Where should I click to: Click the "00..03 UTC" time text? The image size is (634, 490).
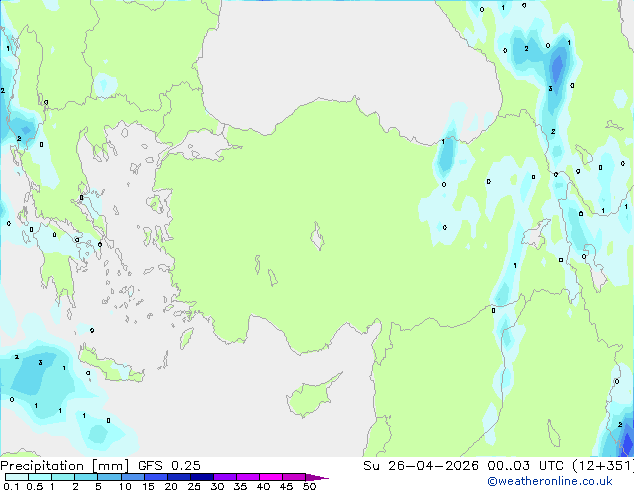click(x=526, y=466)
